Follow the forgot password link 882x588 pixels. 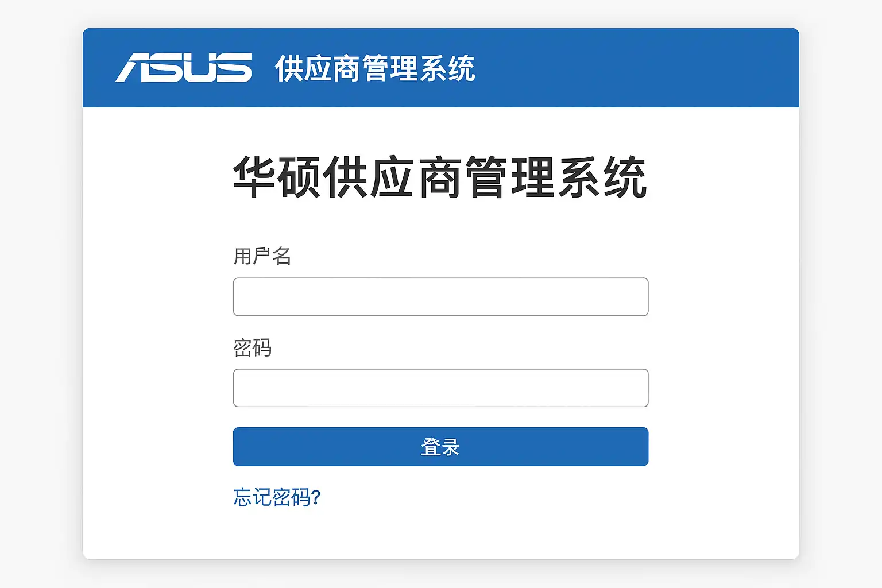pos(277,497)
